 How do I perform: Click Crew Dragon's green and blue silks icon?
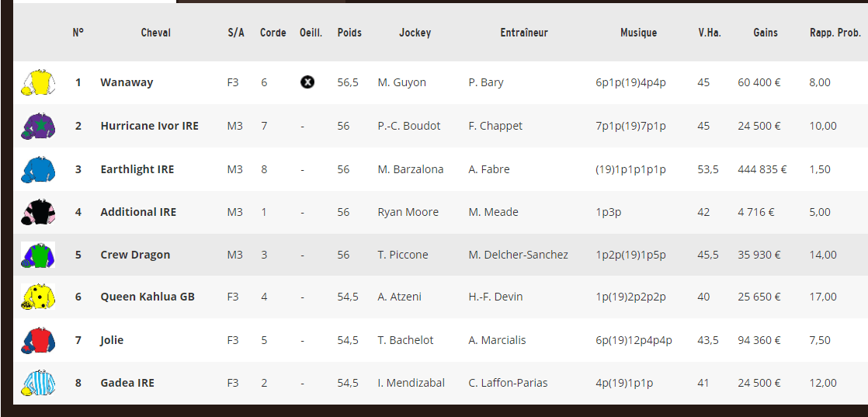tap(38, 255)
